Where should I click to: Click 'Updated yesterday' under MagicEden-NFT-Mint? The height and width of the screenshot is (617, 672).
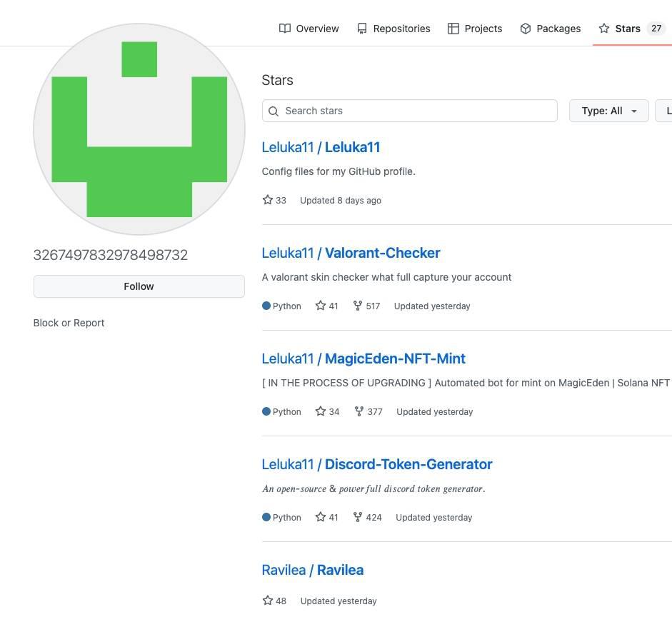click(x=435, y=412)
